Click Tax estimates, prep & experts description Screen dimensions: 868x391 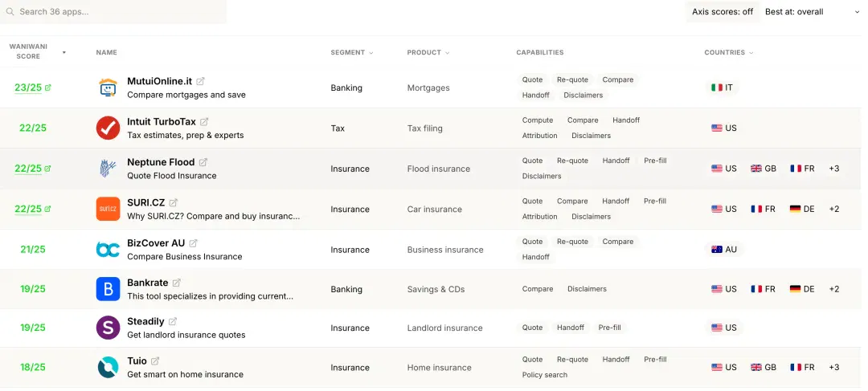tap(186, 135)
